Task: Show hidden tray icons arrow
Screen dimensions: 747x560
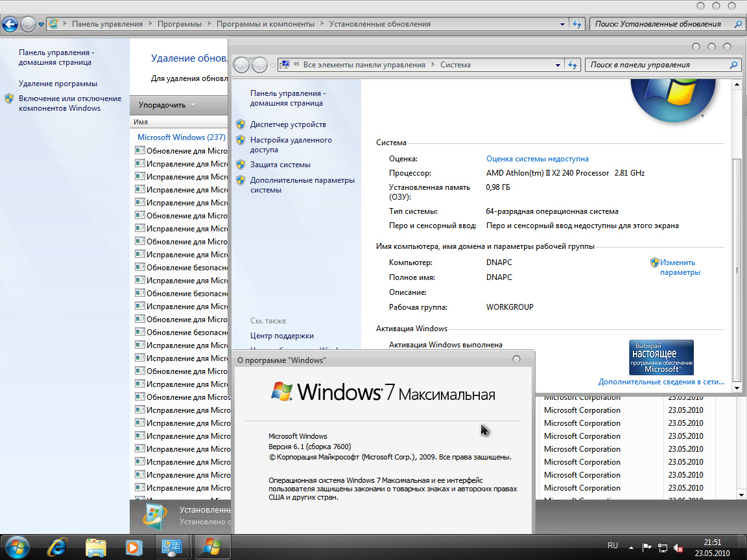Action: tap(632, 548)
